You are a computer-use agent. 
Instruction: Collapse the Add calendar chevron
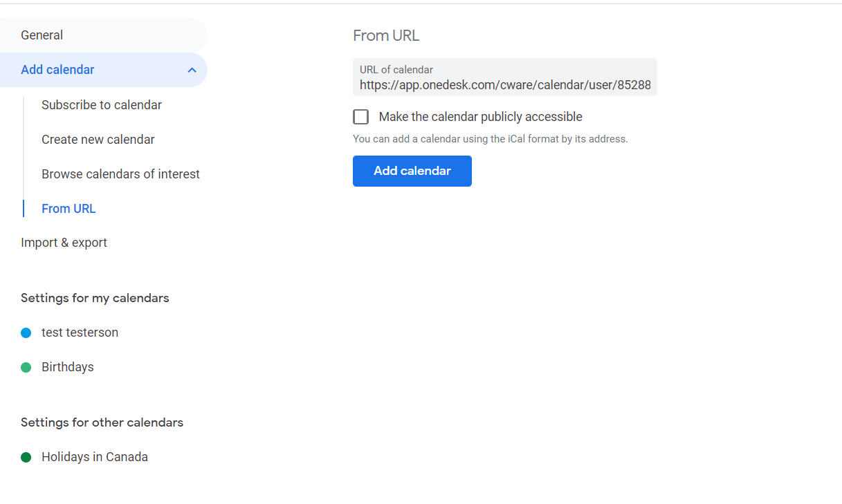pyautogui.click(x=192, y=70)
